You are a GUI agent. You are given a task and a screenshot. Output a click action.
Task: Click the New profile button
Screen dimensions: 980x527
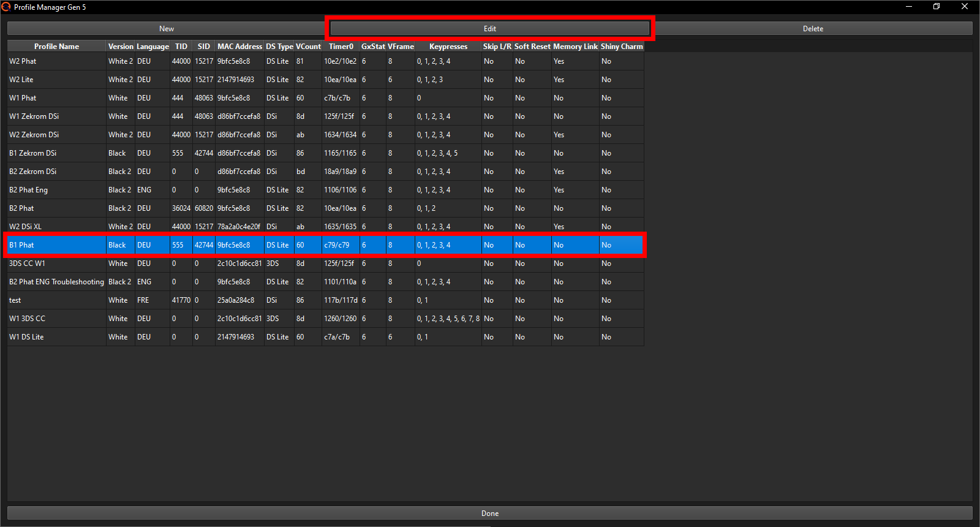[166, 29]
